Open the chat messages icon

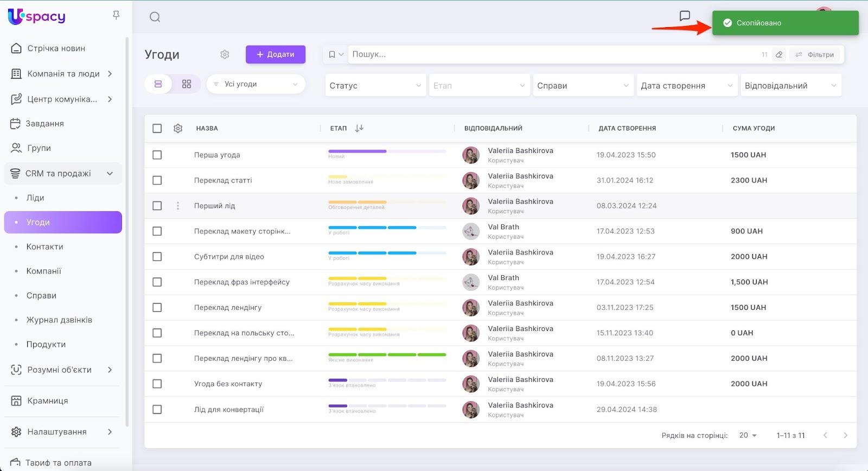(685, 16)
